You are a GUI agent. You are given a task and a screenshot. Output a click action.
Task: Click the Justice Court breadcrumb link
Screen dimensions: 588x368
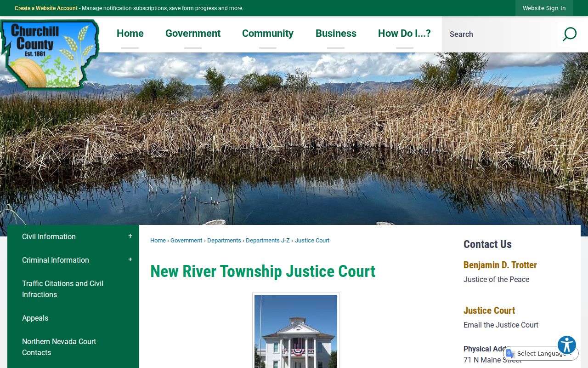(312, 241)
